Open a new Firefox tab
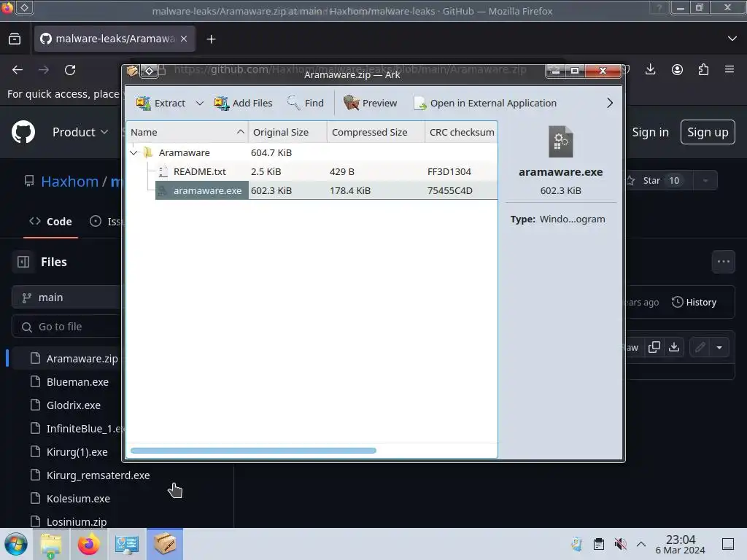The image size is (747, 560). [211, 39]
